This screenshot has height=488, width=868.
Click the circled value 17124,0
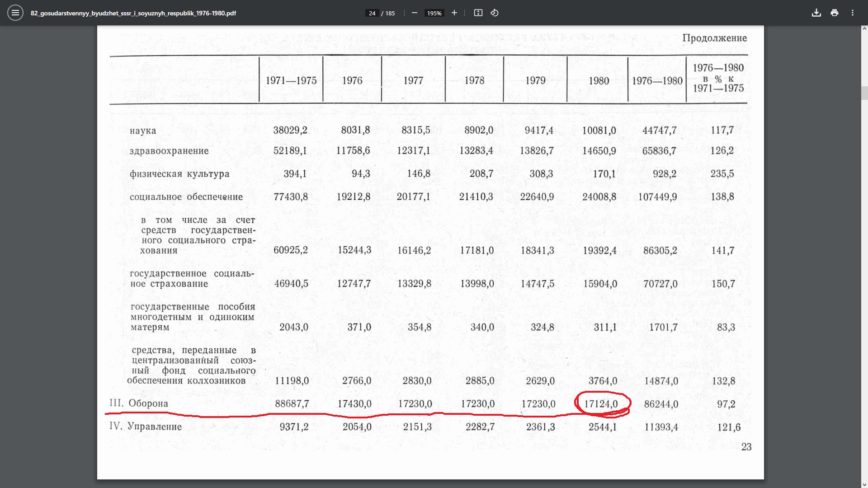coord(601,404)
